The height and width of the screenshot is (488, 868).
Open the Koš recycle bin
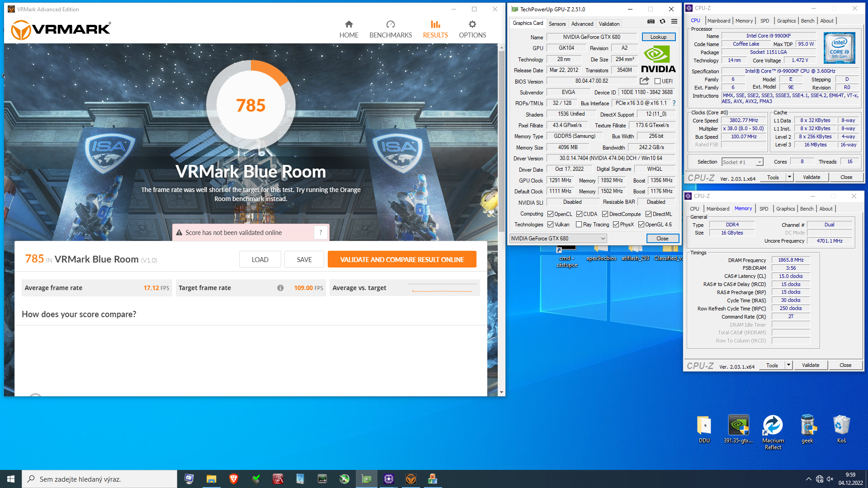[x=841, y=429]
